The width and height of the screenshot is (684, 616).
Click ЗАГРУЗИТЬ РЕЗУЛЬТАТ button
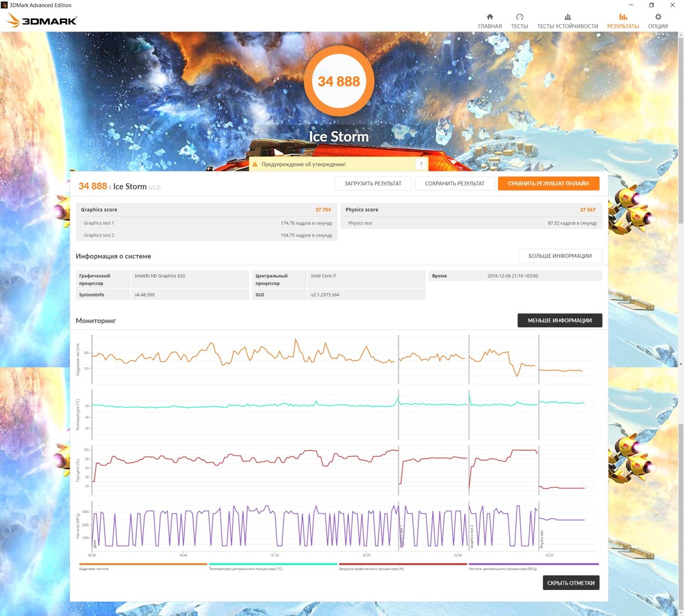pos(373,183)
